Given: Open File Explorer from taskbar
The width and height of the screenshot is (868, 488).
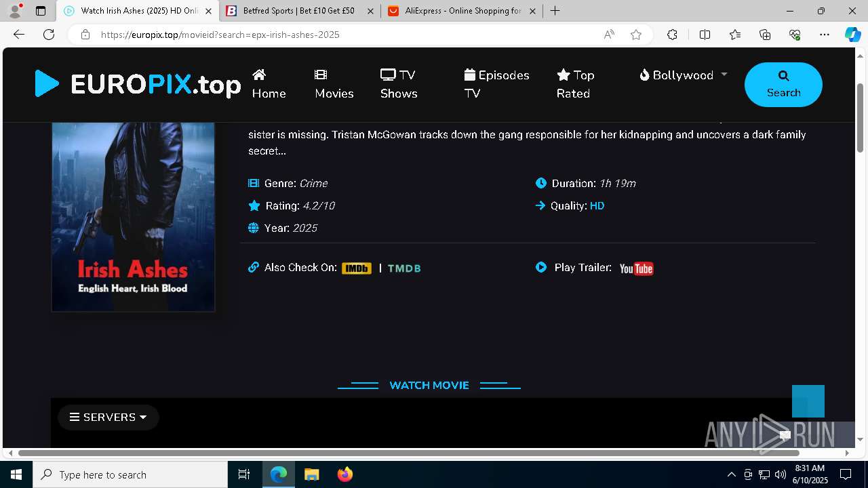Looking at the screenshot, I should coord(311,474).
